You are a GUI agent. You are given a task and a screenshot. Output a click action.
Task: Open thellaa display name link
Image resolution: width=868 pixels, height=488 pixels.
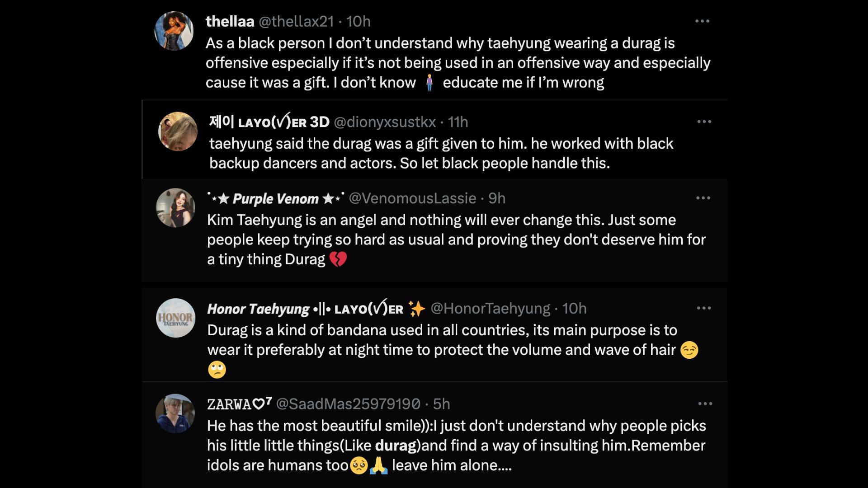click(230, 21)
